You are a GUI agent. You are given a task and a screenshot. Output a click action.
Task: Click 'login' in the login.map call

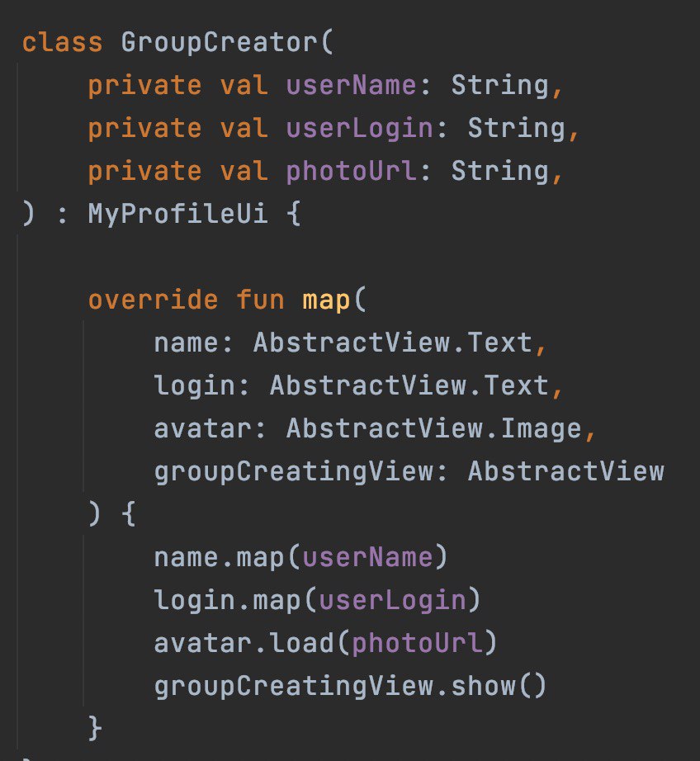click(x=194, y=601)
